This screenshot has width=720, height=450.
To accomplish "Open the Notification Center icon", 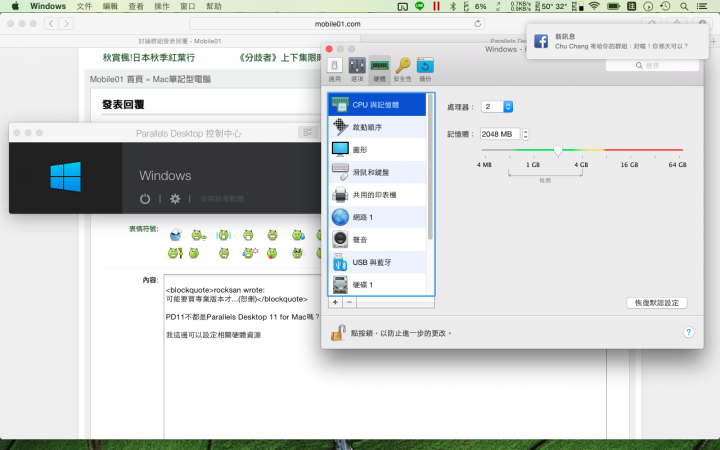I will [701, 6].
